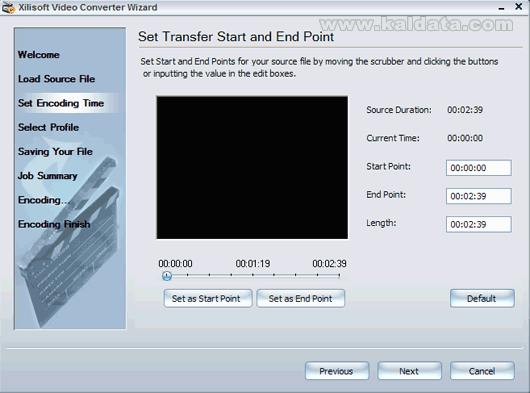
Task: Reset times with the Default button
Action: pyautogui.click(x=482, y=298)
